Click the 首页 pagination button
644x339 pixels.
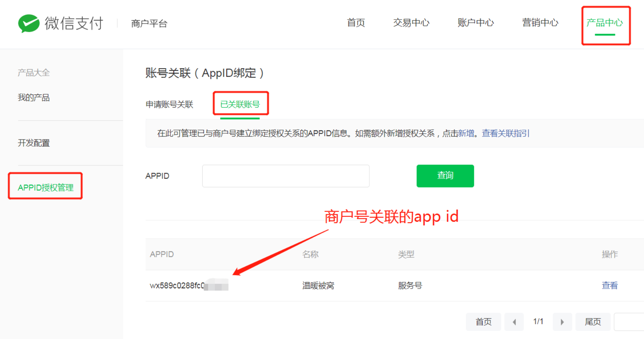pyautogui.click(x=483, y=322)
